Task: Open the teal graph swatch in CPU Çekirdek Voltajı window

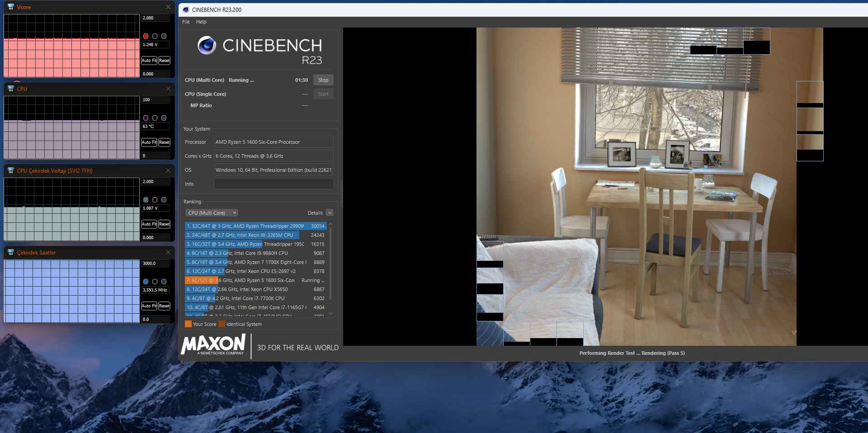Action: tap(146, 200)
